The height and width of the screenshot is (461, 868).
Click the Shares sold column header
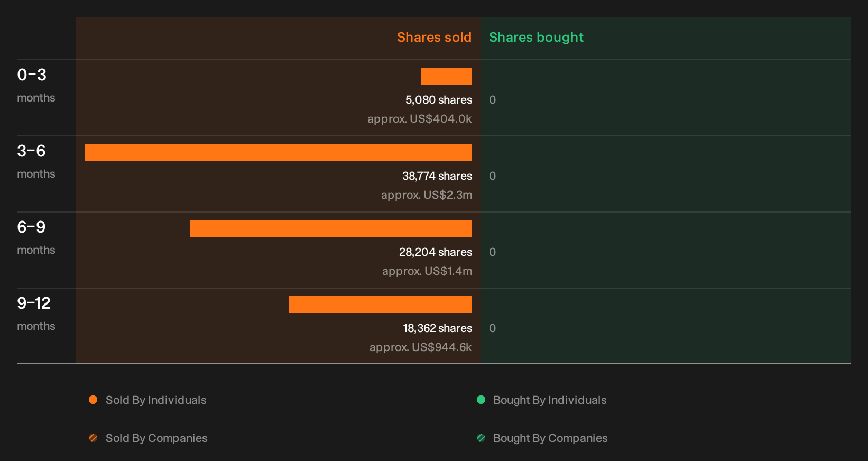[x=434, y=38]
